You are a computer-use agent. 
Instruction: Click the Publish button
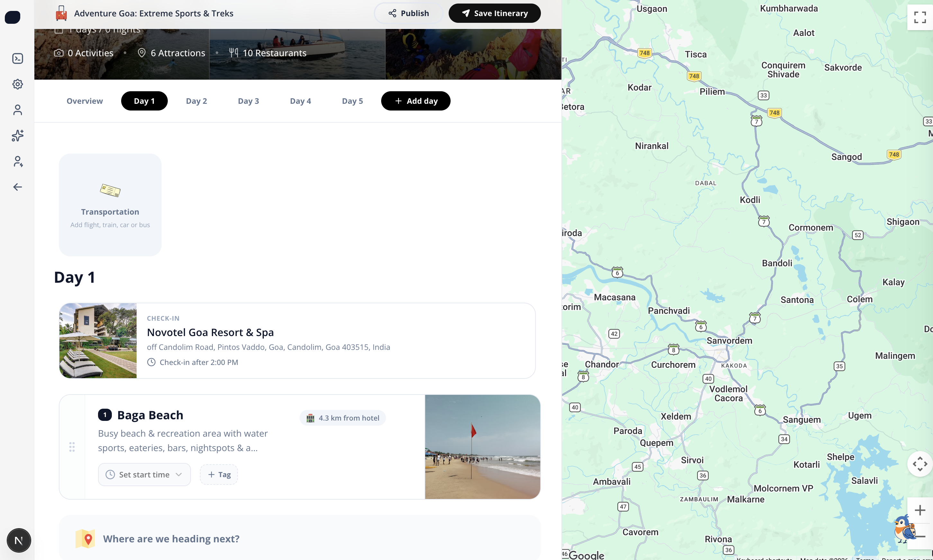pos(408,13)
